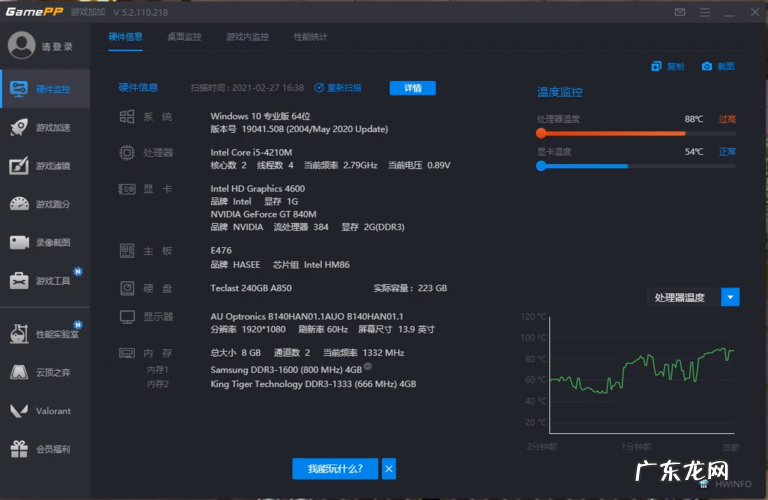Screen dimensions: 768x500
Task: Switch to the 性能统计 tab
Action: 310,37
